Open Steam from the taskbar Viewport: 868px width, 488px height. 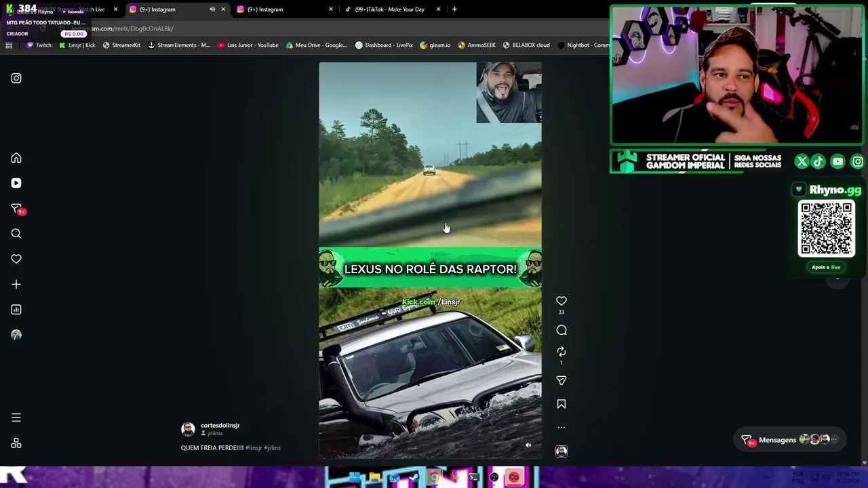pos(414,479)
